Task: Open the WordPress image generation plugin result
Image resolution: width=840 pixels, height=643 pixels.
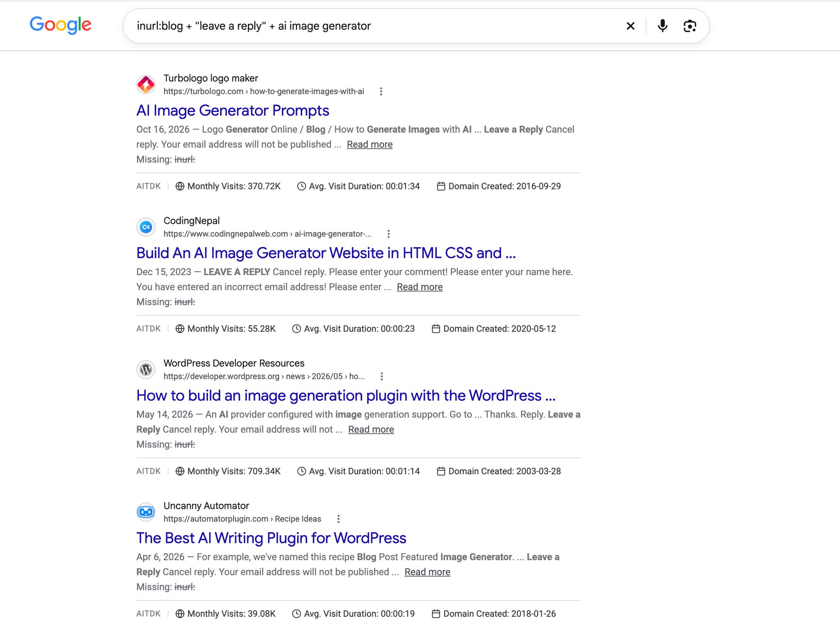Action: coord(346,395)
